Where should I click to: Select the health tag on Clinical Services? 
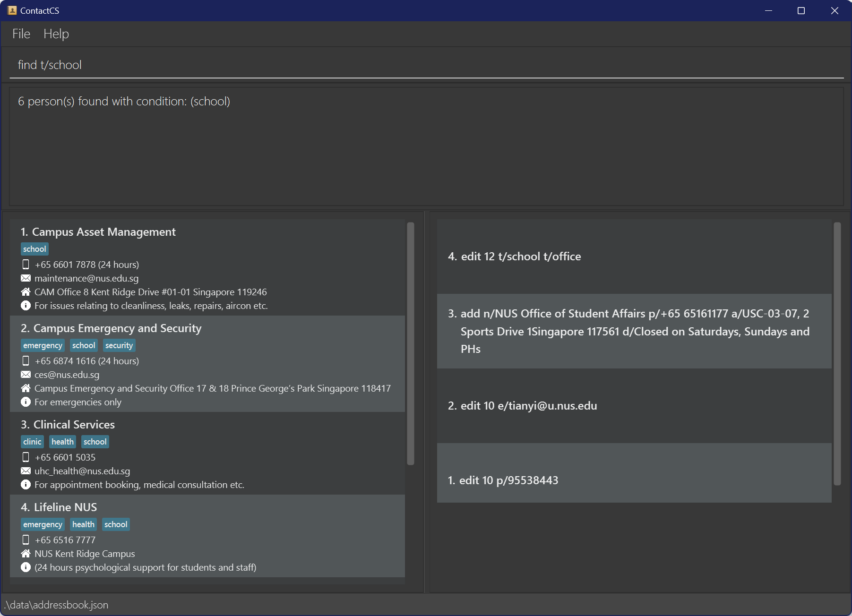coord(62,442)
